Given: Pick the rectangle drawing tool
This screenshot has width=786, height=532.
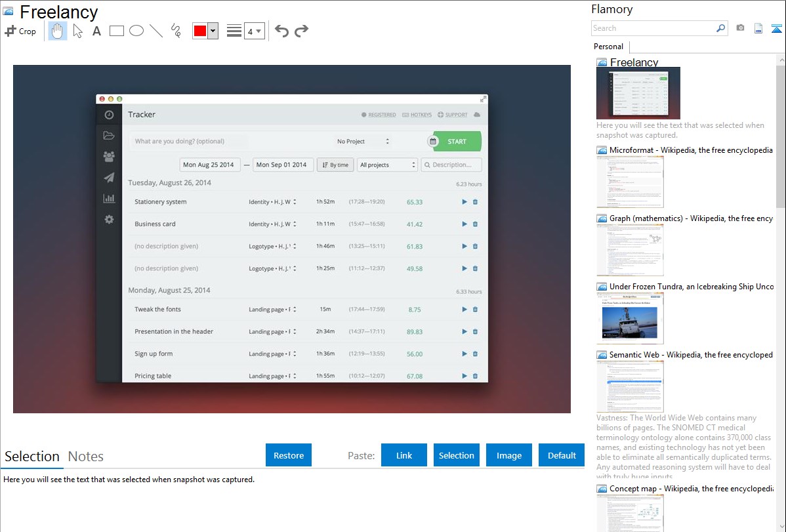Looking at the screenshot, I should pos(116,31).
